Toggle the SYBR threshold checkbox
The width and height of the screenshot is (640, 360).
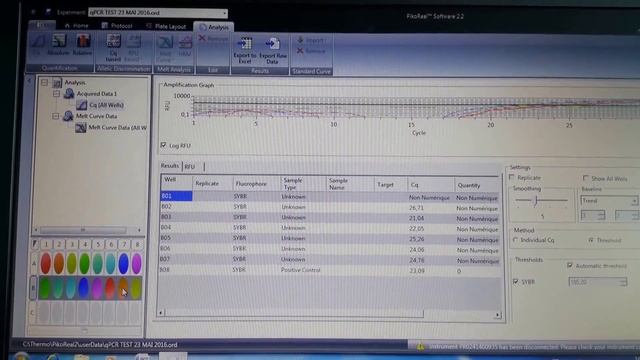(516, 281)
